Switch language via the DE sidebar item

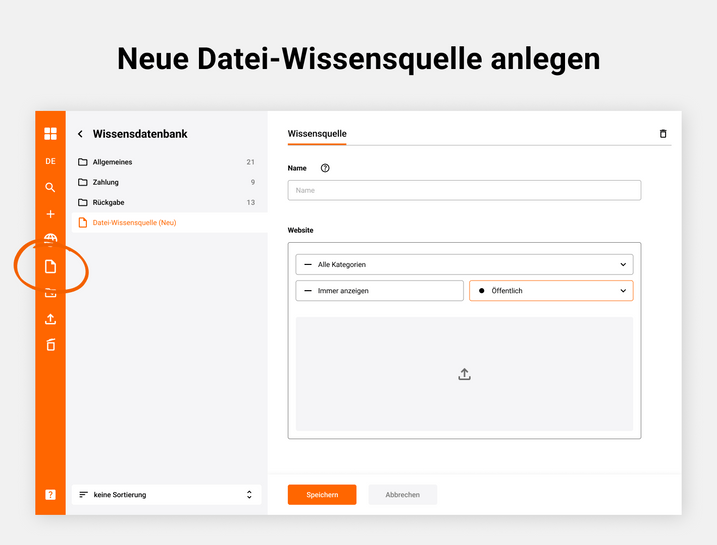[x=50, y=161]
